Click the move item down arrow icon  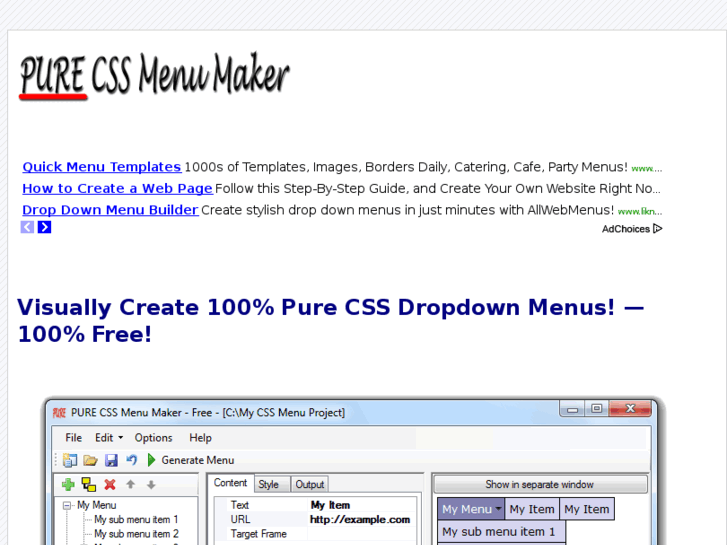[x=151, y=485]
